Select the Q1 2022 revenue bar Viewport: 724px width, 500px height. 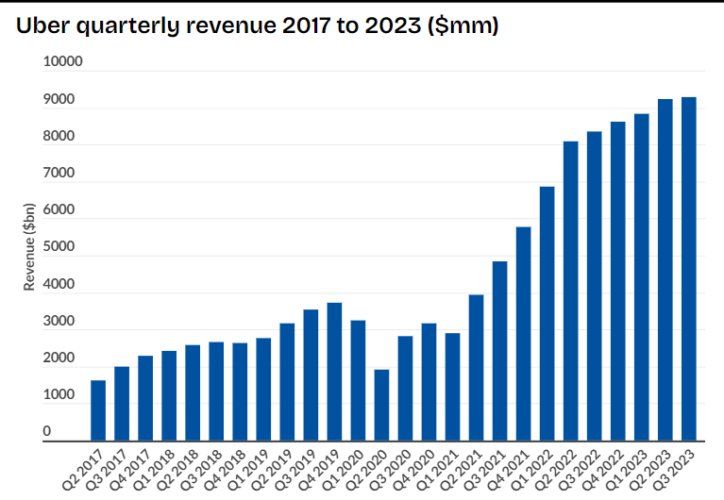pos(547,314)
